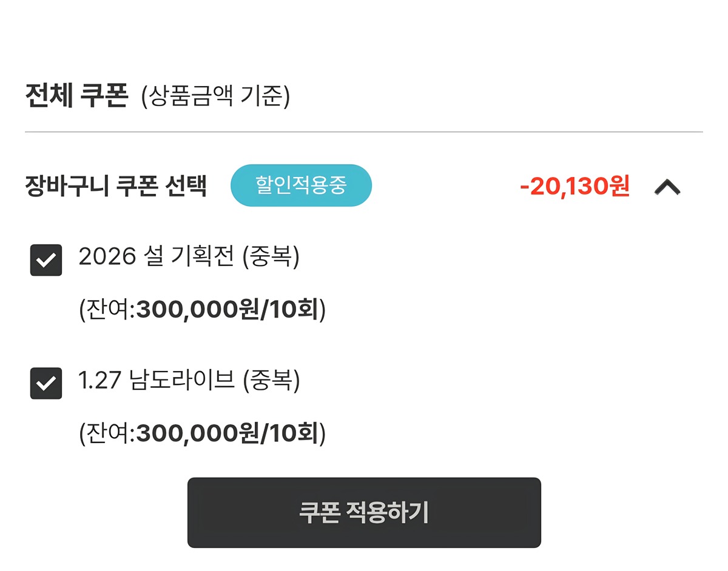
Task: Click the (상품금액 기준) note text
Action: tap(215, 96)
